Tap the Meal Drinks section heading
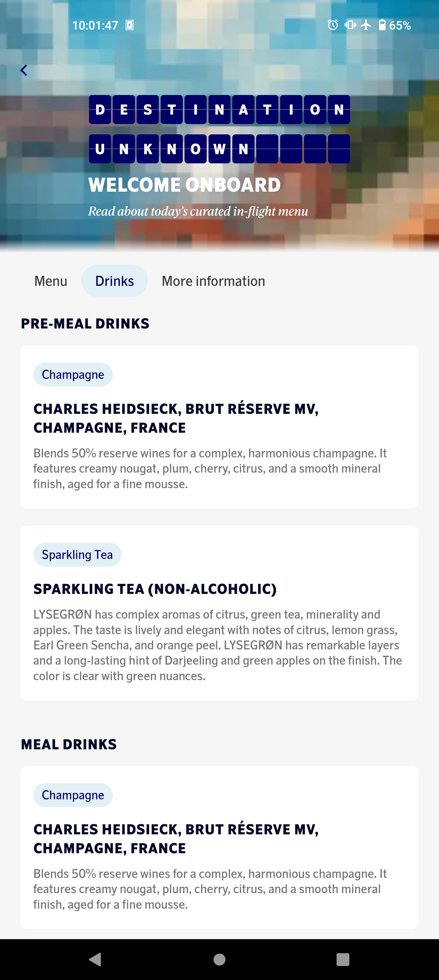439x980 pixels. (x=69, y=744)
